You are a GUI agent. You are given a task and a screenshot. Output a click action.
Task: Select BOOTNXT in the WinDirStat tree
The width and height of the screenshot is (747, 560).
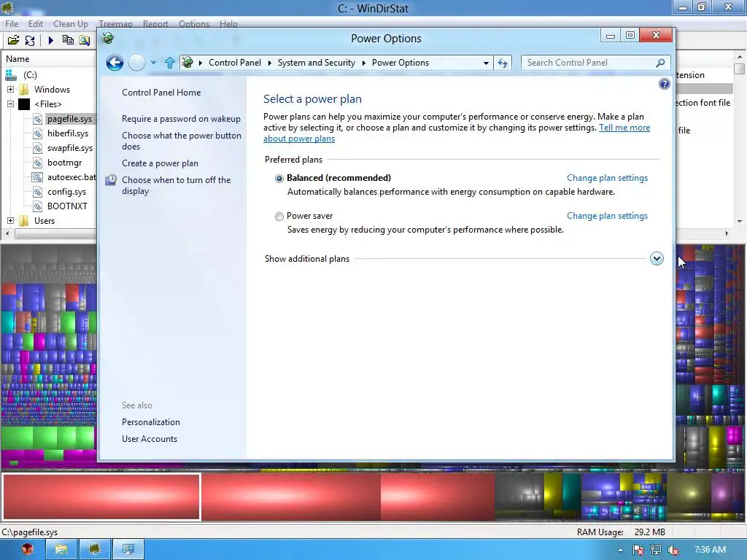67,206
